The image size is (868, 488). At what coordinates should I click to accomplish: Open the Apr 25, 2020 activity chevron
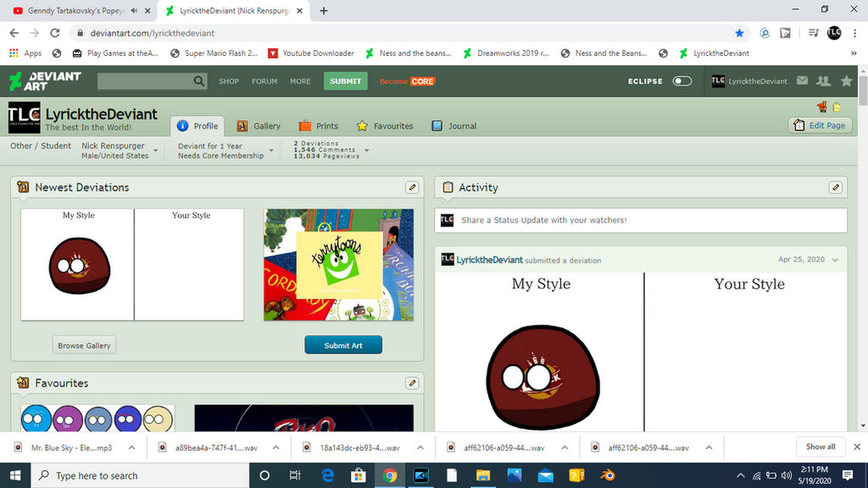tap(835, 260)
